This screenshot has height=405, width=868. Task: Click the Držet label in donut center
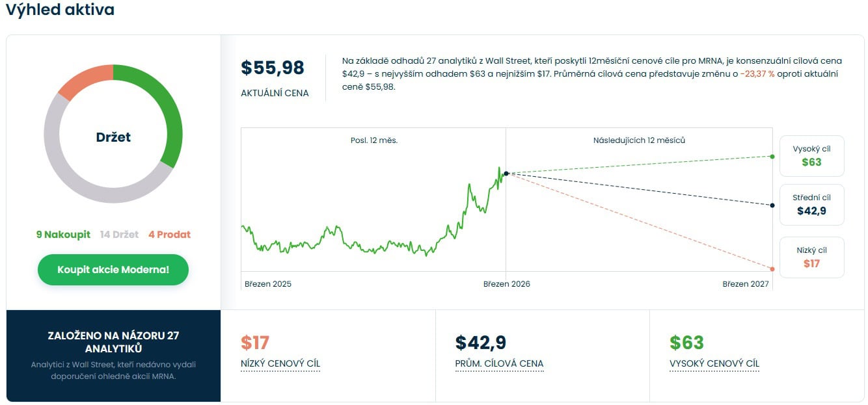[x=113, y=137]
